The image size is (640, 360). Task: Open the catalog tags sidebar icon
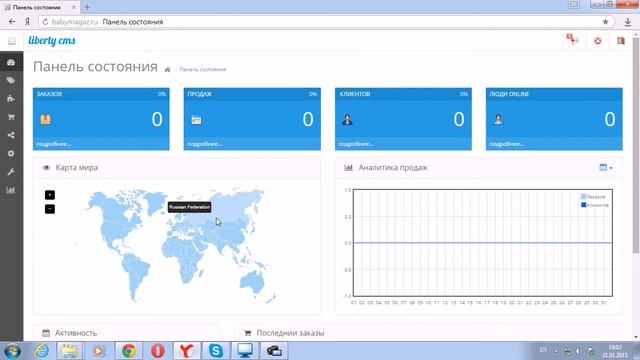point(11,80)
